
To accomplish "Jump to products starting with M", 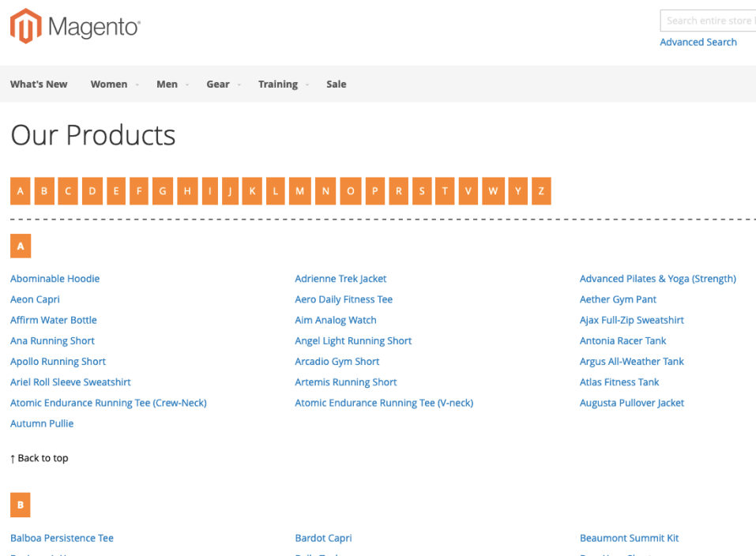I will 299,190.
